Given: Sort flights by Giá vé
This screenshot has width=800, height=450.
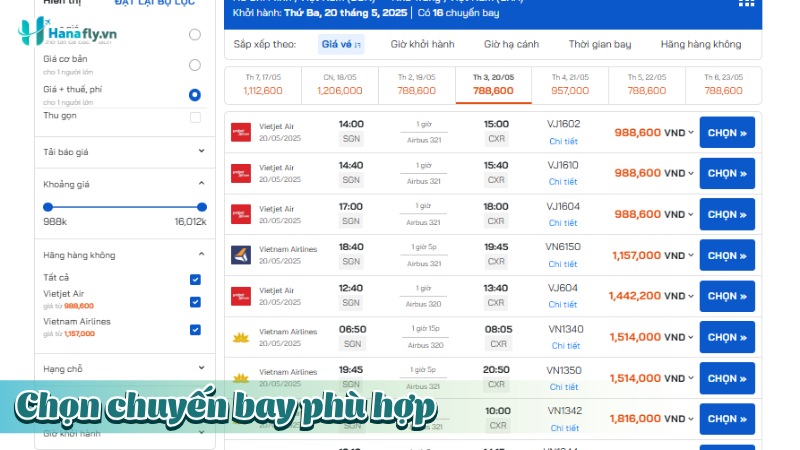Looking at the screenshot, I should (x=341, y=44).
